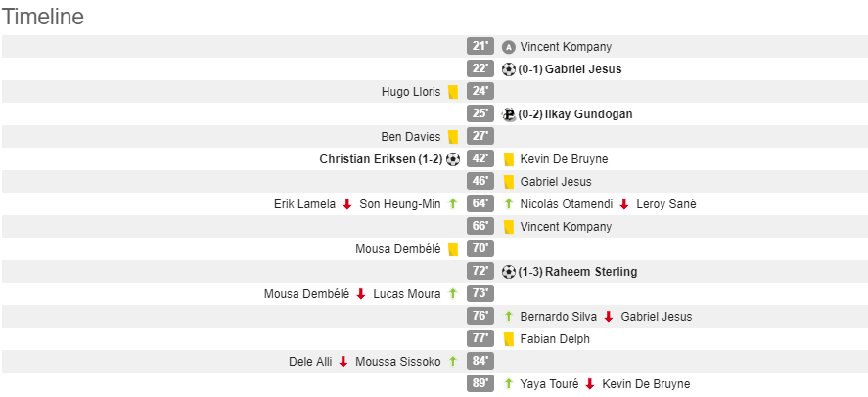Click the yellow card next to Fabian Delph
This screenshot has width=868, height=397.
pos(509,339)
